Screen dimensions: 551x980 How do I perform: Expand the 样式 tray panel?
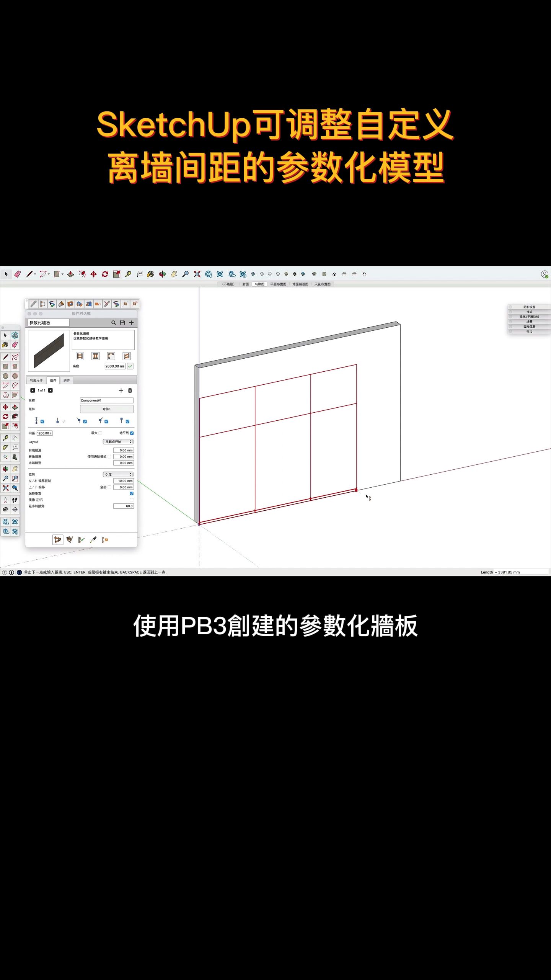coord(529,312)
